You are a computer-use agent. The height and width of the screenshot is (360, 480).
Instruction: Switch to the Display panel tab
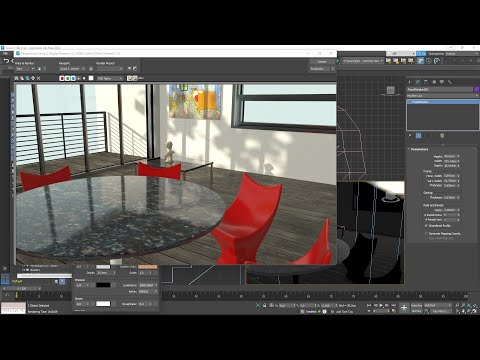click(x=442, y=82)
